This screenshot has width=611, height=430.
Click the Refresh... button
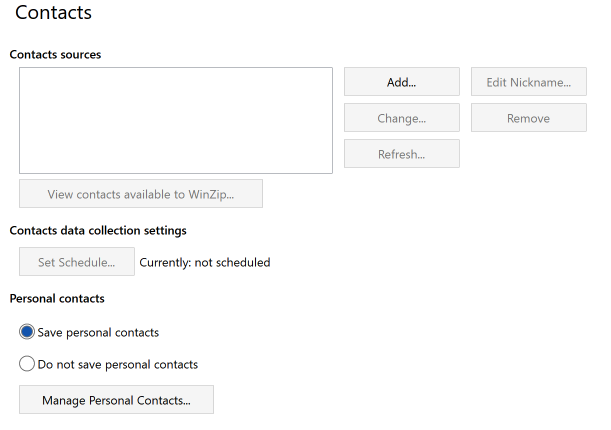click(x=402, y=154)
